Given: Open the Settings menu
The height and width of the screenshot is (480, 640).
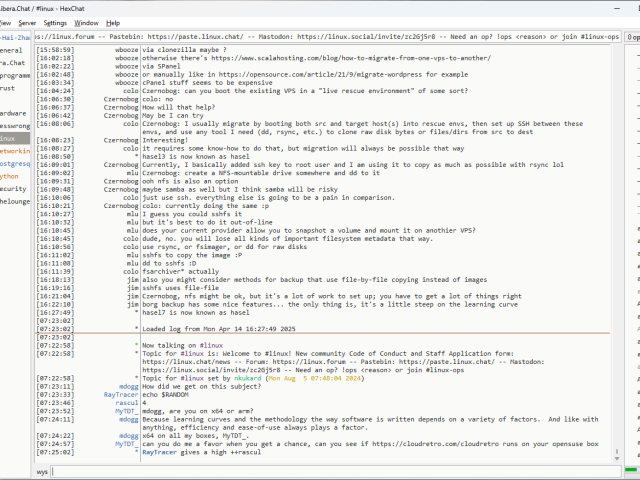Looking at the screenshot, I should [x=56, y=22].
